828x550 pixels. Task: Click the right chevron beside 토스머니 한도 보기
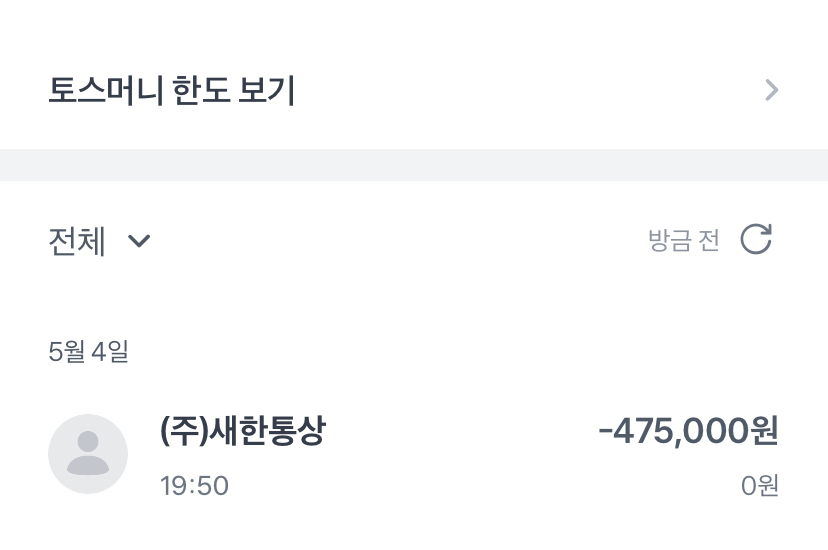tap(771, 90)
